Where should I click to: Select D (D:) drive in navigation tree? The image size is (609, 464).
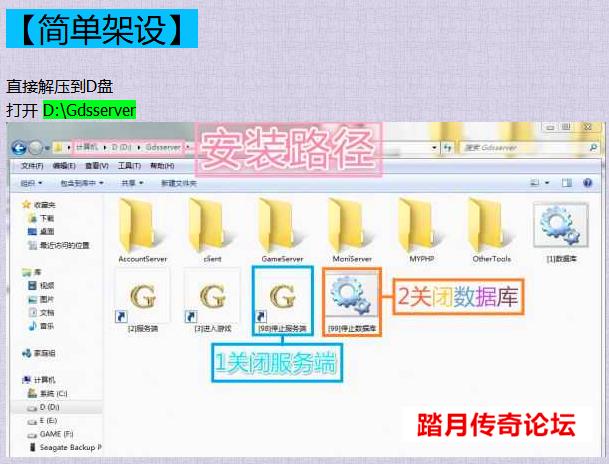(x=50, y=408)
